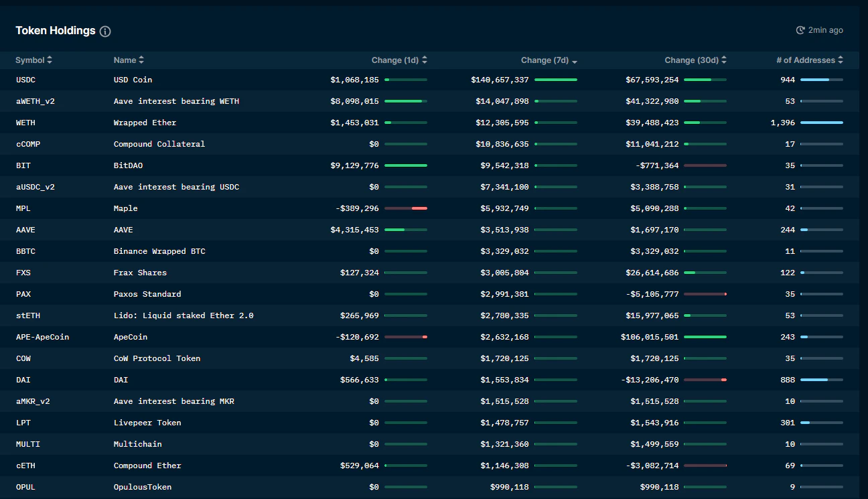Click sort arrows beside Change (1d)
Image resolution: width=868 pixels, height=499 pixels.
(425, 60)
